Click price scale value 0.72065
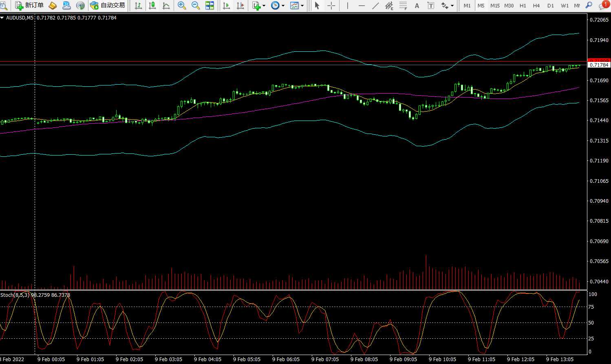The image size is (611, 364). [x=599, y=20]
